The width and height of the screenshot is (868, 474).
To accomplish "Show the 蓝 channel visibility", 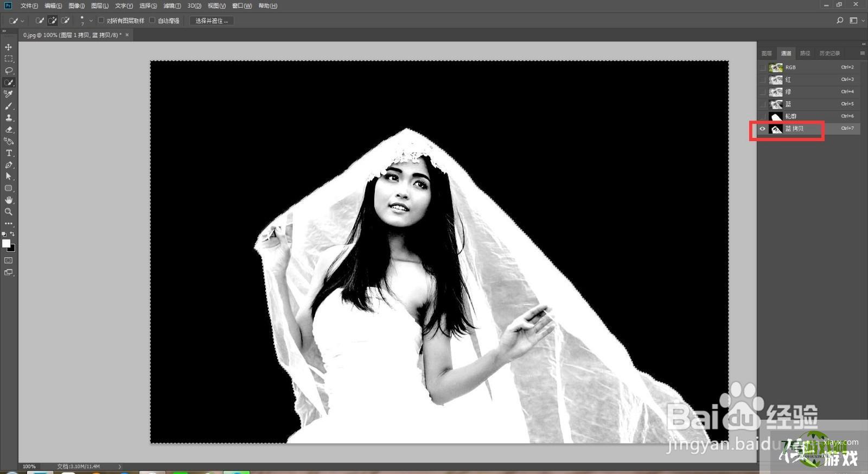I will (763, 104).
